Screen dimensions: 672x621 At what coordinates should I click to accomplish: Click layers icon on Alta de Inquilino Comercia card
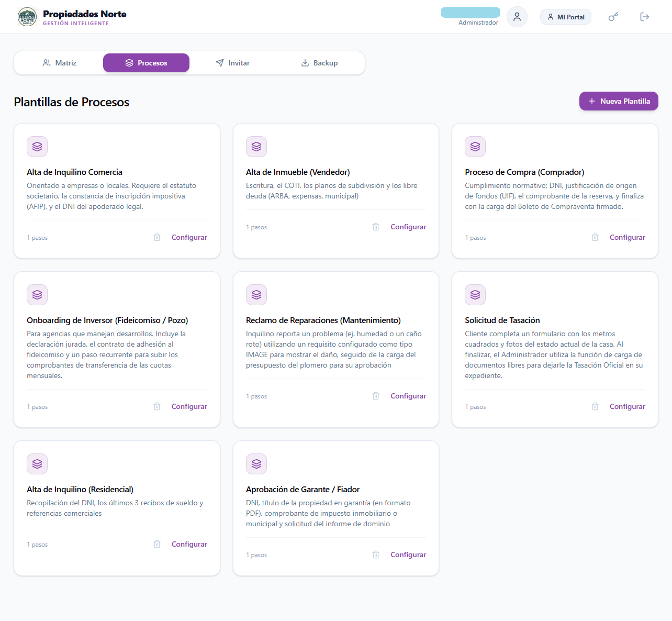(x=37, y=147)
